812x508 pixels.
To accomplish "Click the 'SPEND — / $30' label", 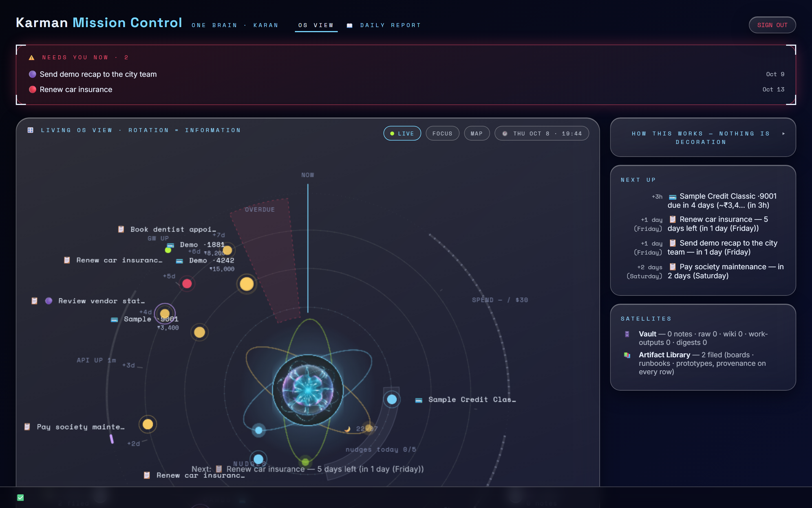I will (x=500, y=300).
